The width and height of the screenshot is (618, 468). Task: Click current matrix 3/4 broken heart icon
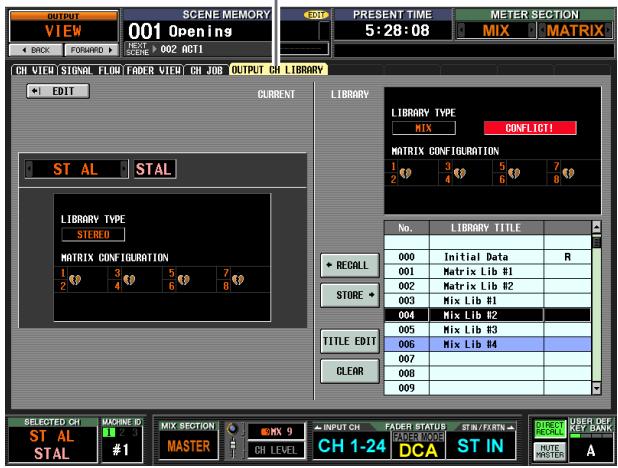point(129,280)
